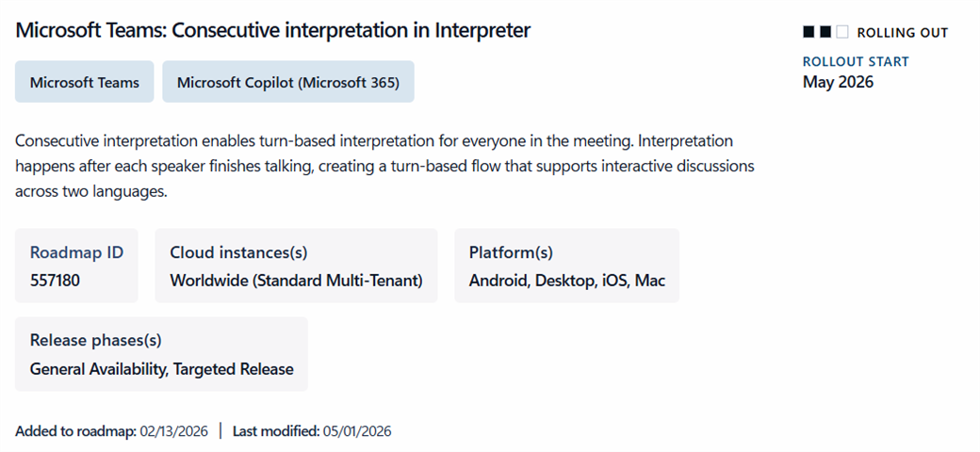Click the Release phases(s) card heading
Viewport: 980px width, 452px height.
pyautogui.click(x=95, y=340)
